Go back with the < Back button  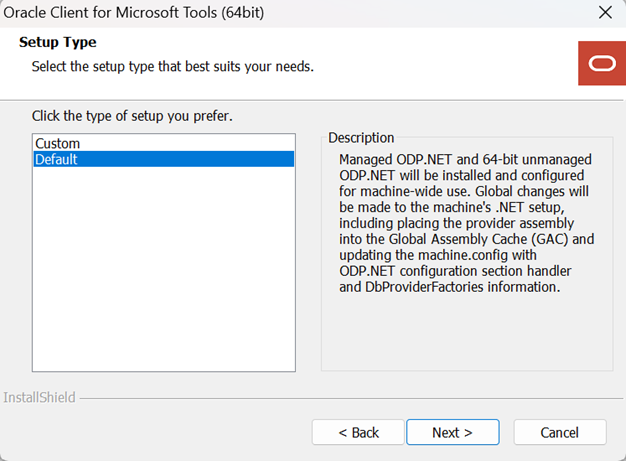358,432
